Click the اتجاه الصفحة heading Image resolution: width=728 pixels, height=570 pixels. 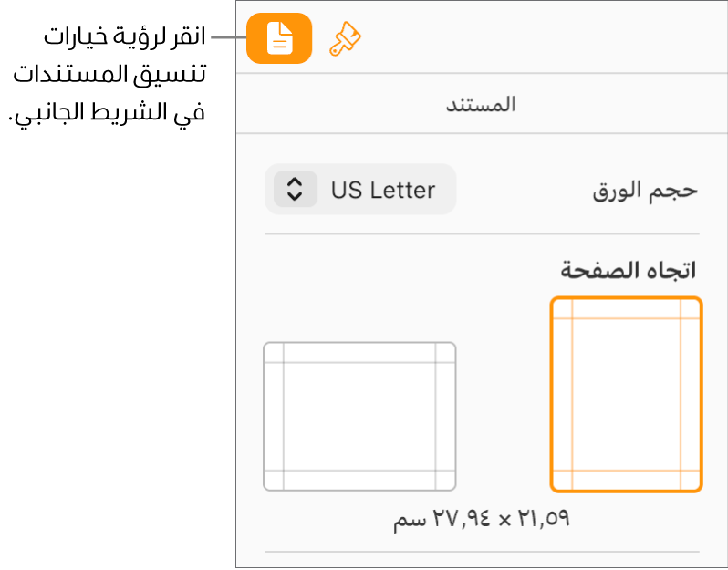(629, 271)
